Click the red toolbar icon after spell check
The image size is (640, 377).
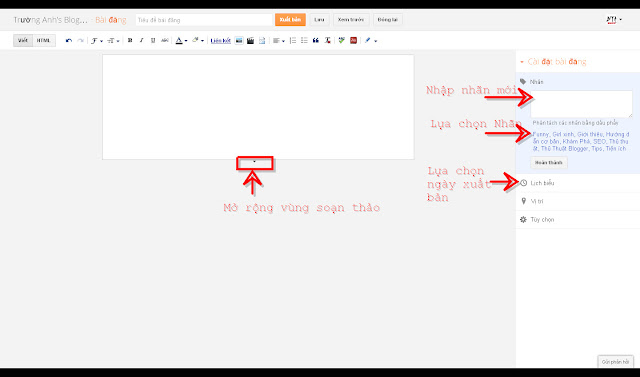(x=353, y=40)
